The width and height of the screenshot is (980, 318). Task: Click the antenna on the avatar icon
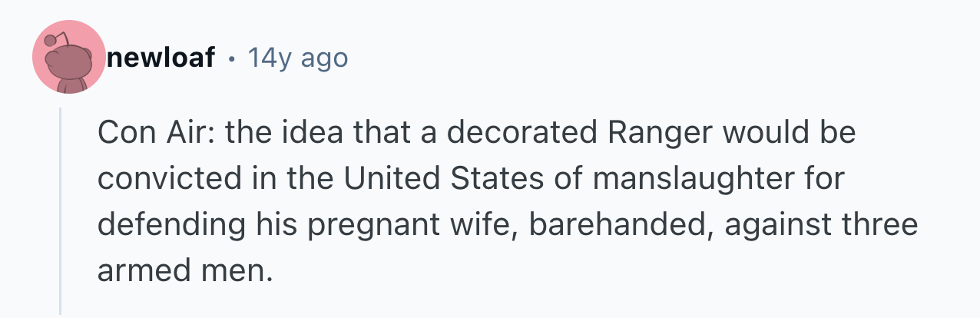point(52,38)
